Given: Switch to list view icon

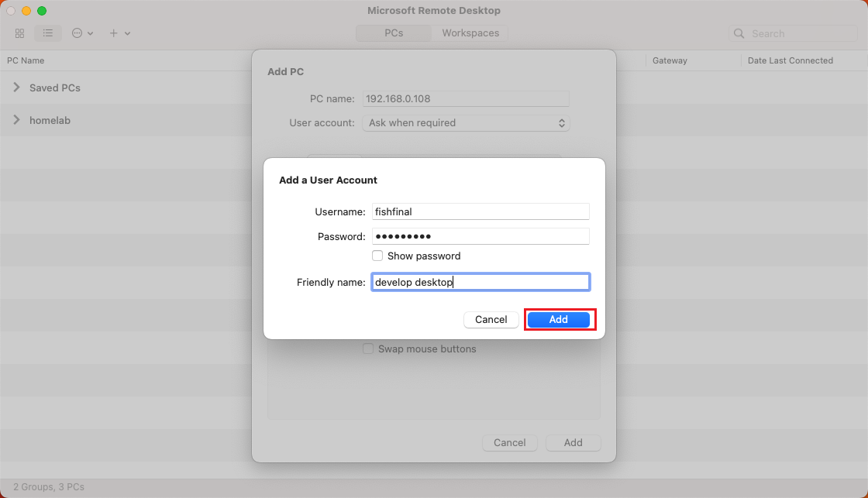Looking at the screenshot, I should pos(48,33).
